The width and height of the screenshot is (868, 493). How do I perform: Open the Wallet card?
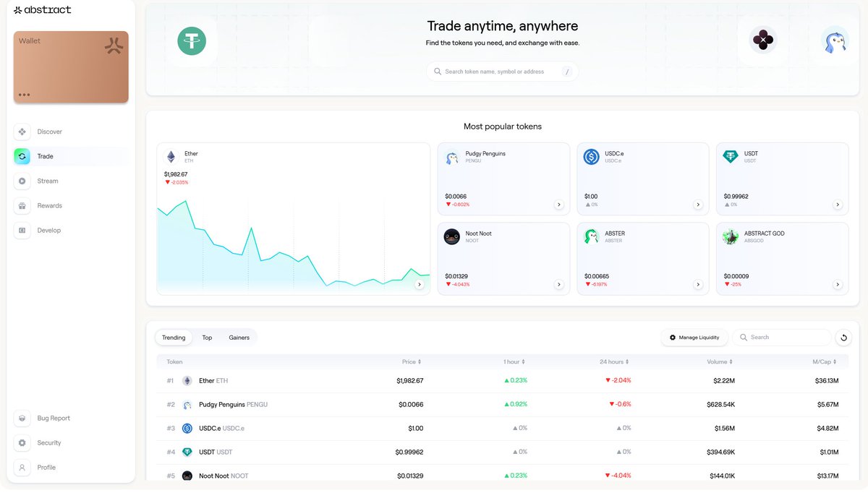coord(71,67)
